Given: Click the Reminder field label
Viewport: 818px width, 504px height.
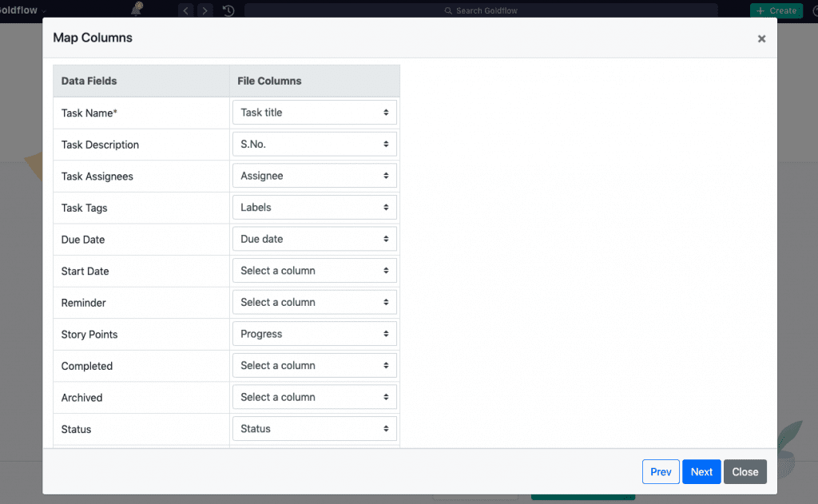Looking at the screenshot, I should [x=83, y=303].
